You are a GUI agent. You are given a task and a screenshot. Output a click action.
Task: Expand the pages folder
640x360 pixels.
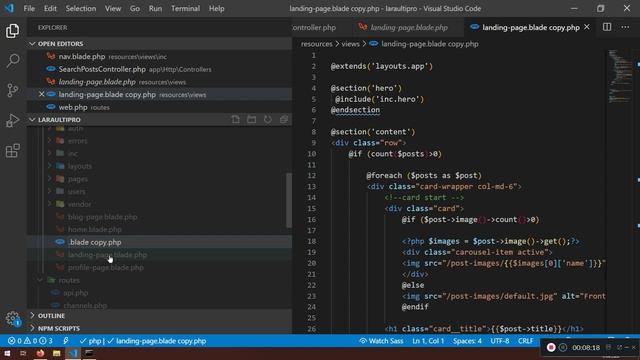click(x=50, y=179)
